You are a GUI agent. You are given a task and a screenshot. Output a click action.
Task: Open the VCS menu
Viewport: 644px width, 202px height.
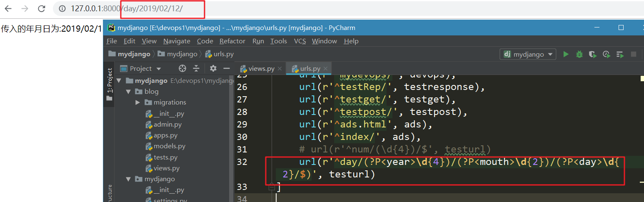point(300,41)
